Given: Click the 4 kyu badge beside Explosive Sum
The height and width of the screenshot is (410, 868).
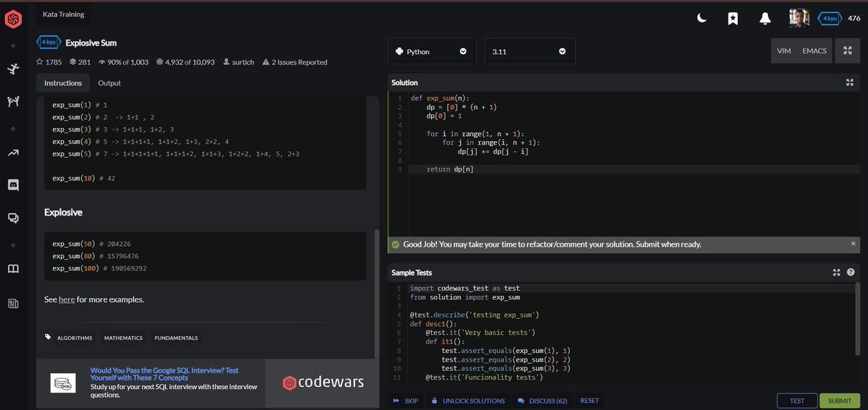Looking at the screenshot, I should coord(49,43).
